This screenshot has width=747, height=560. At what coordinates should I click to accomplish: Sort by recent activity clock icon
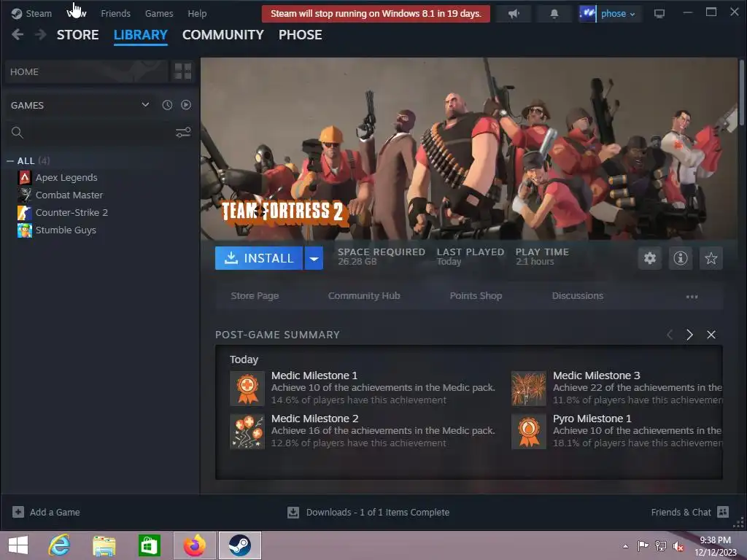(x=167, y=105)
